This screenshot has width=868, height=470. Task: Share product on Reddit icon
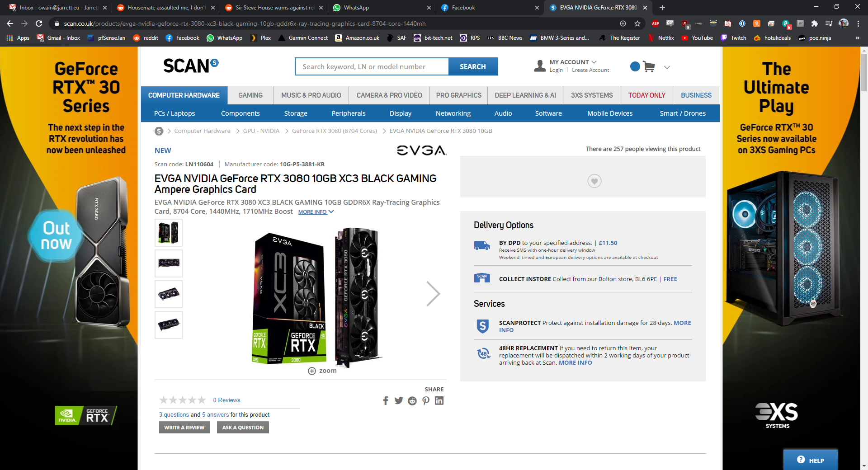412,401
